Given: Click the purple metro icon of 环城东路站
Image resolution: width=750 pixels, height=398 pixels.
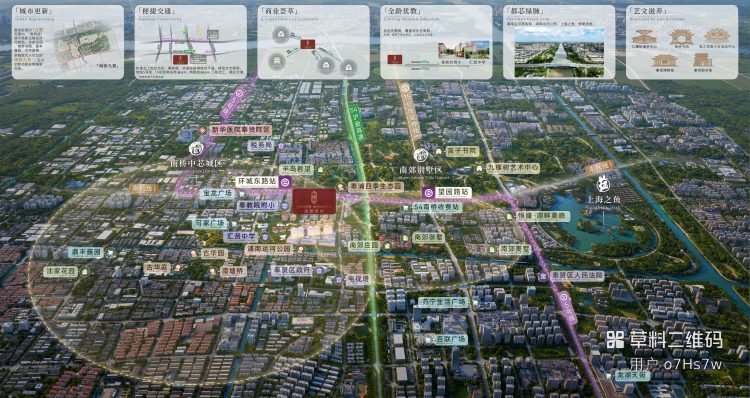Looking at the screenshot, I should 285,182.
